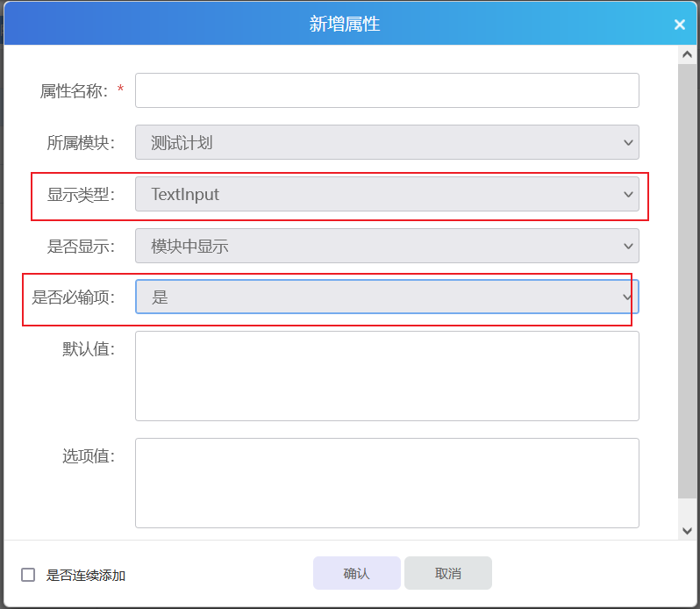This screenshot has height=609, width=700.
Task: Click the 所属模块 label text
Action: point(81,142)
